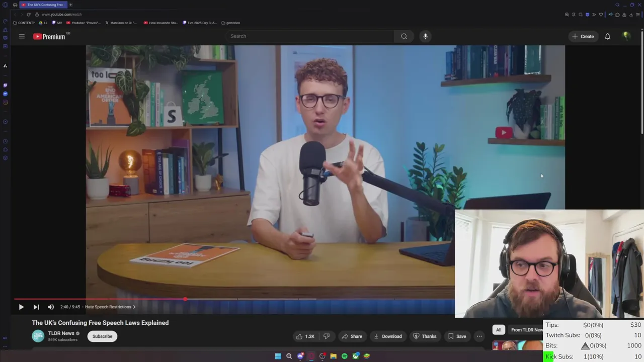Image resolution: width=644 pixels, height=362 pixels.
Task: Open the browser downloads icon
Action: click(x=631, y=15)
